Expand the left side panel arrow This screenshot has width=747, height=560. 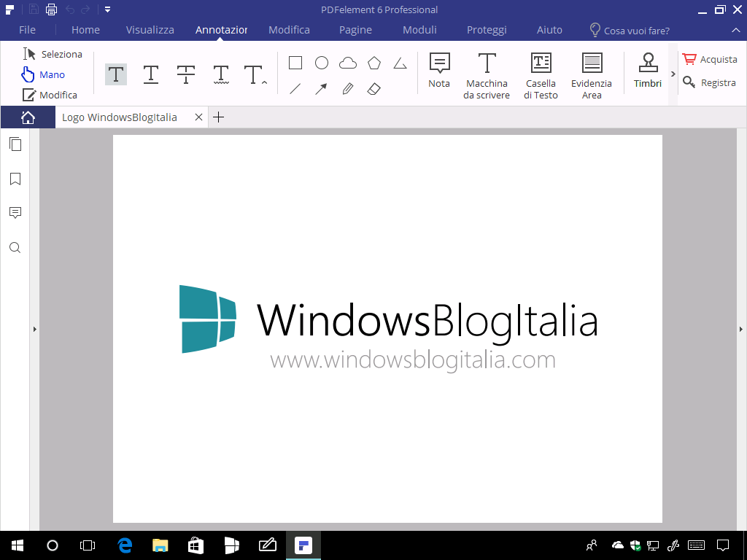pos(35,329)
